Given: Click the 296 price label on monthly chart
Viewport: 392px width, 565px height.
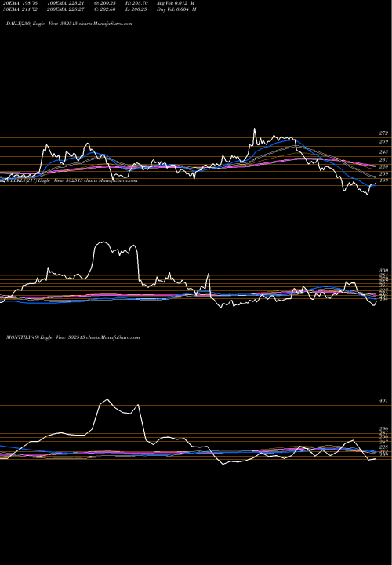Looking at the screenshot, I should coord(383,429).
